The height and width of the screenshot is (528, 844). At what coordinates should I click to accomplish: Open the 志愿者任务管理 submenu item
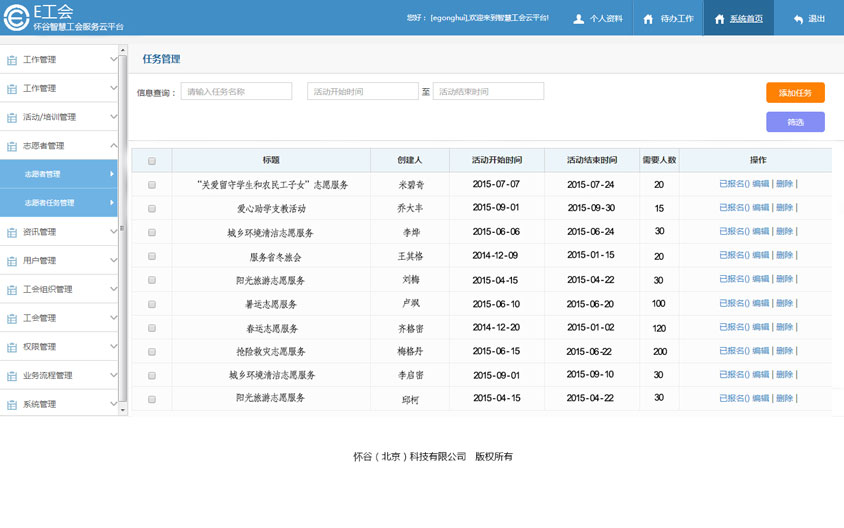59,202
